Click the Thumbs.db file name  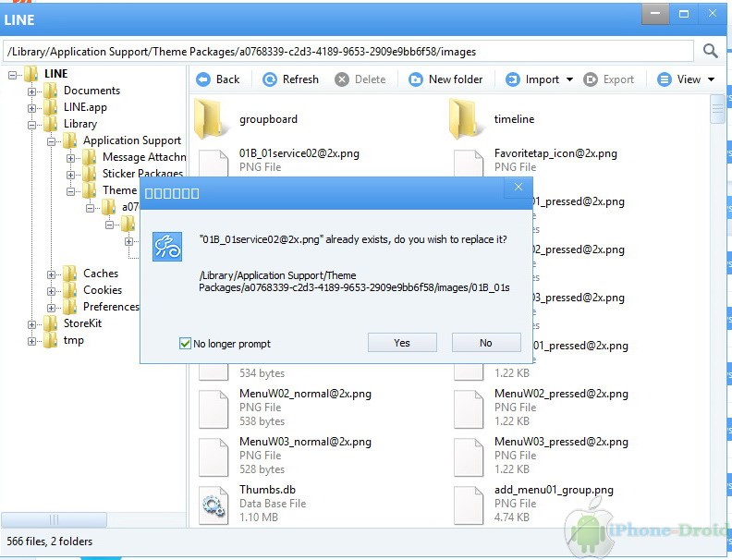click(267, 490)
